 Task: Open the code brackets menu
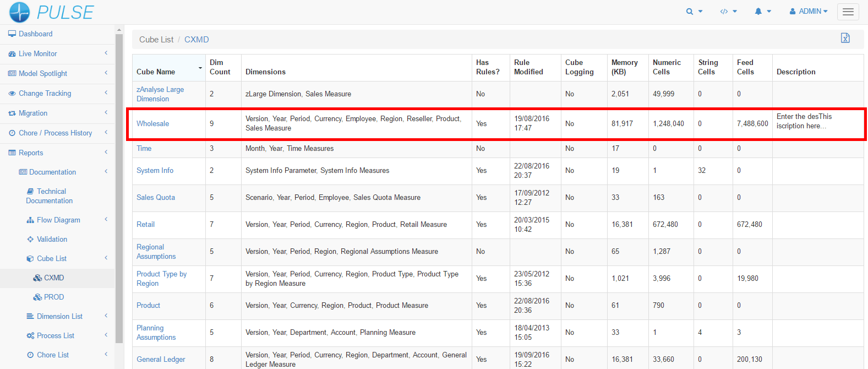(728, 12)
